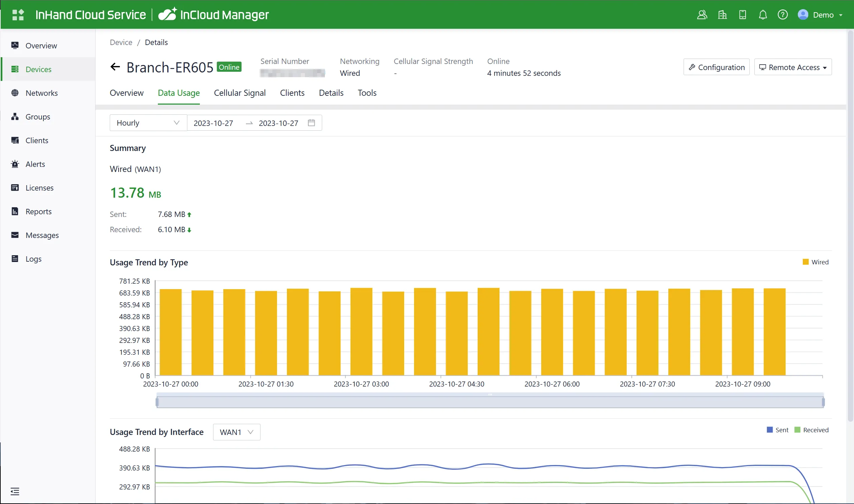Open Messages in sidebar
The width and height of the screenshot is (854, 504).
point(47,235)
